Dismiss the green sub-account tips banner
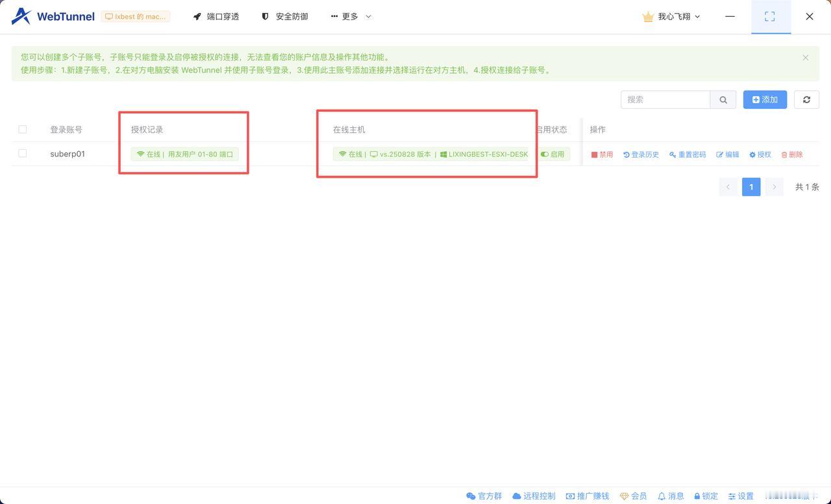 tap(806, 58)
